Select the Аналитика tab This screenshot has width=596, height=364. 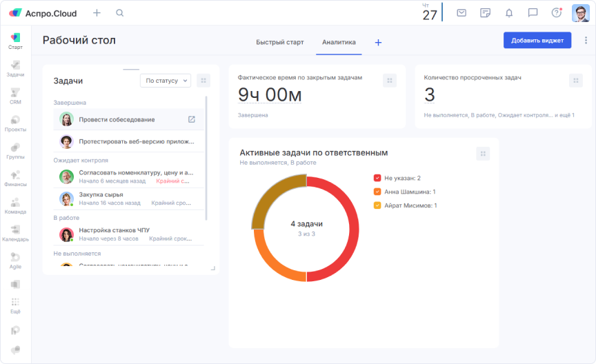(339, 42)
